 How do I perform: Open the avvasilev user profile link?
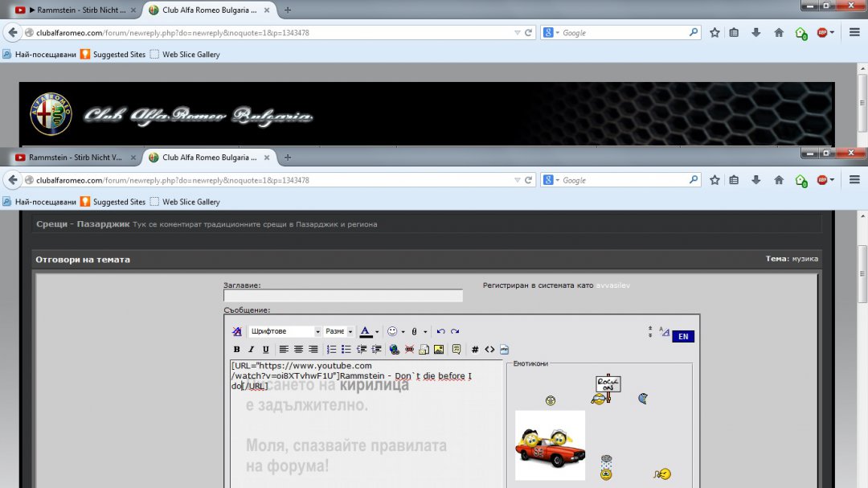[x=614, y=285]
